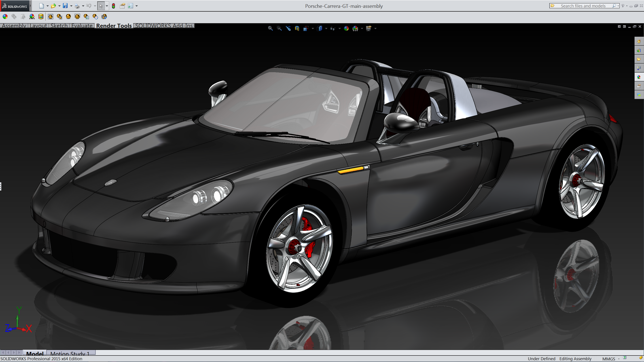Image resolution: width=644 pixels, height=362 pixels.
Task: Switch to the Evaluate tab
Action: pos(82,25)
